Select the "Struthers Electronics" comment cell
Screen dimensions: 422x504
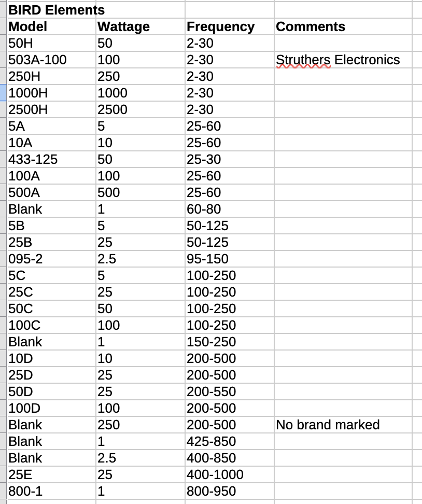337,60
